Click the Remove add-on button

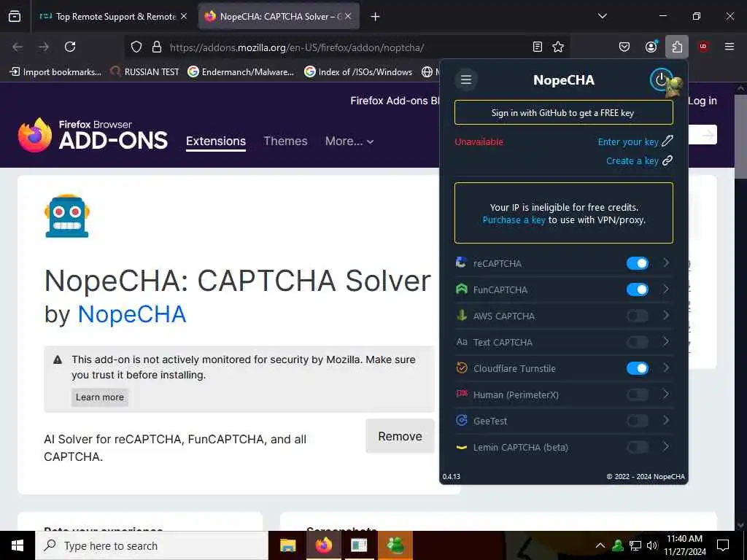(400, 436)
